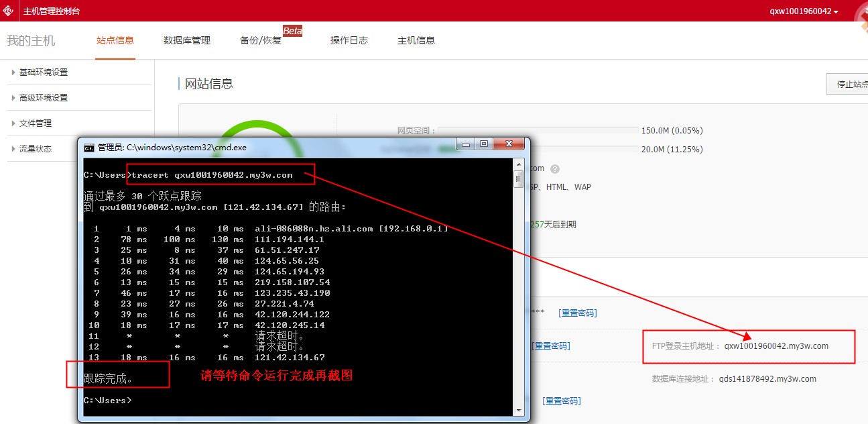Maximize the cmd.exe command window

[x=483, y=144]
